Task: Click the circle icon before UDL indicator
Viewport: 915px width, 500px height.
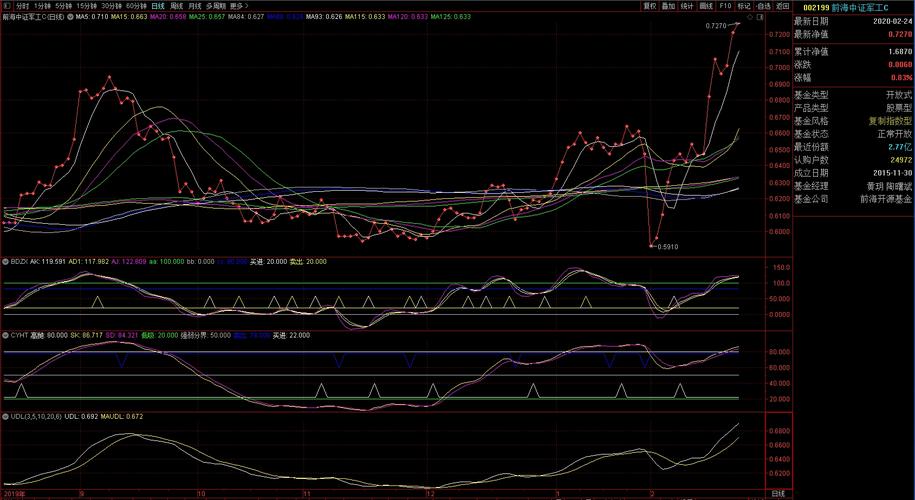Action: click(5, 416)
